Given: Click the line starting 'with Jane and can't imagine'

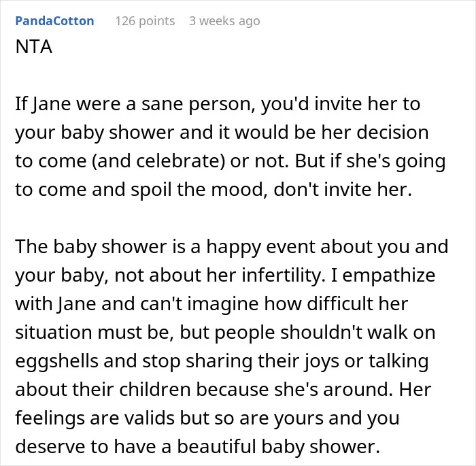Looking at the screenshot, I should click(x=211, y=304).
